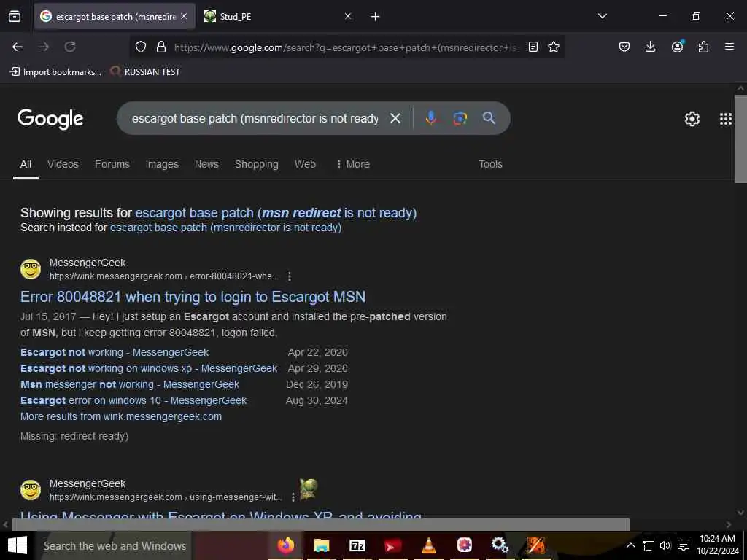Open the Error 80048821 Escargot MSN result

tap(193, 297)
